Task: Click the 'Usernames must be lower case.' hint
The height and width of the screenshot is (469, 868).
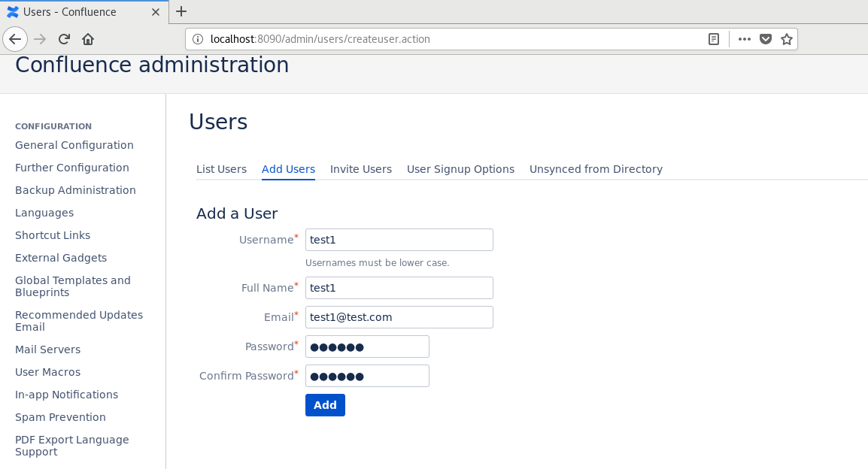Action: (x=377, y=263)
